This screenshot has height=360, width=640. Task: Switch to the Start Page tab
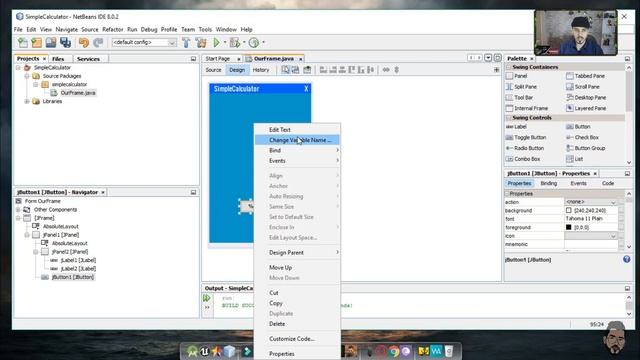coord(218,59)
